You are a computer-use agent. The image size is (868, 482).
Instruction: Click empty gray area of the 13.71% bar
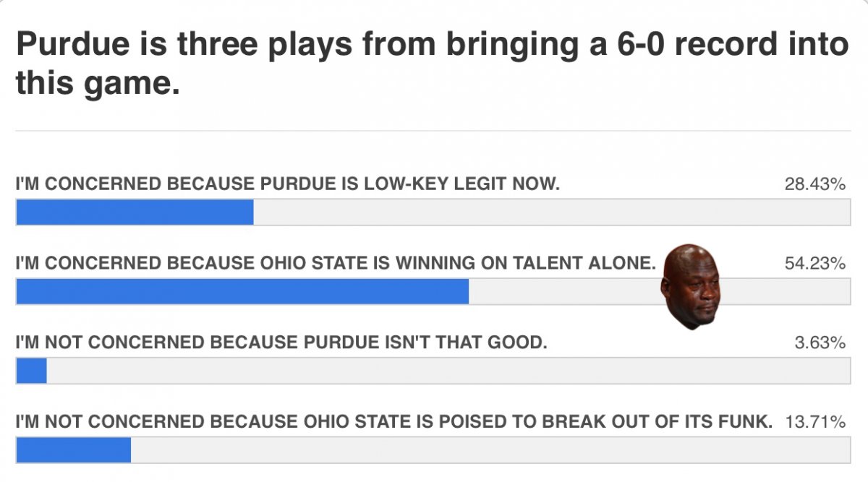point(490,449)
